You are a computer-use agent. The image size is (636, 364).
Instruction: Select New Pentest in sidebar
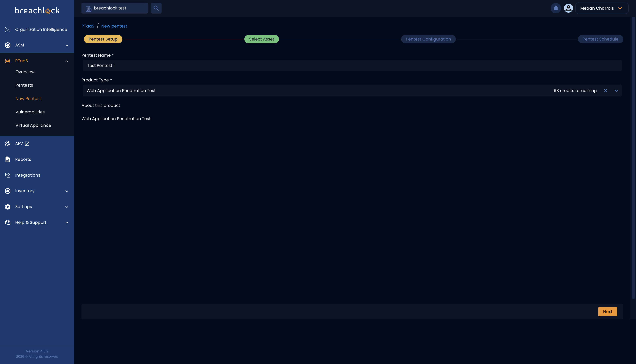28,99
